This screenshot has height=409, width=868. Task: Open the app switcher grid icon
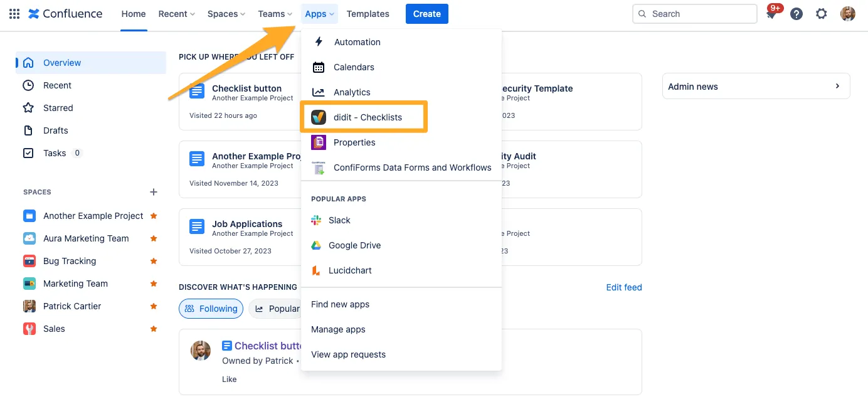pos(14,14)
